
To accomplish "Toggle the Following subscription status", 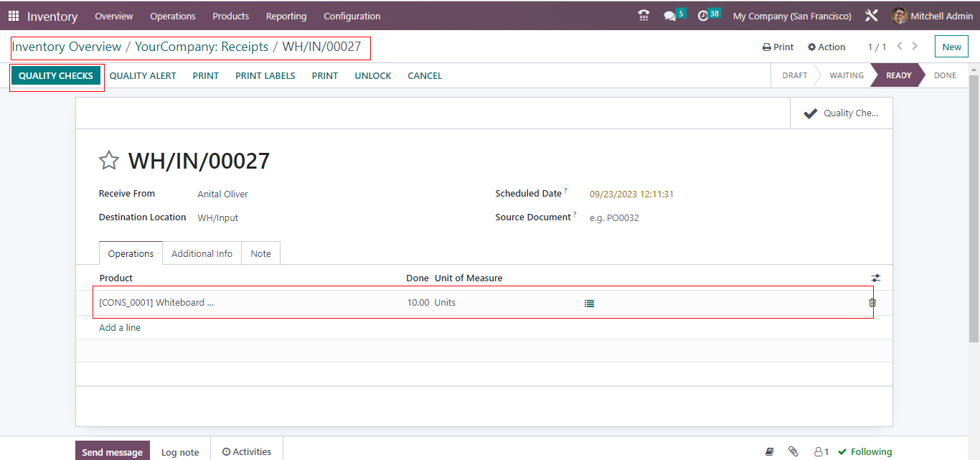I will [x=864, y=451].
